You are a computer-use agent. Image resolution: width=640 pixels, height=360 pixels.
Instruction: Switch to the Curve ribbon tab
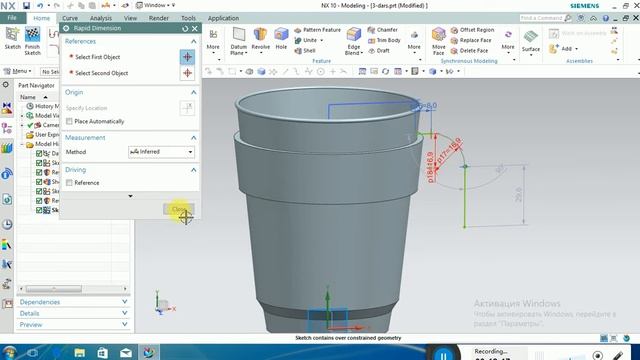(x=70, y=18)
